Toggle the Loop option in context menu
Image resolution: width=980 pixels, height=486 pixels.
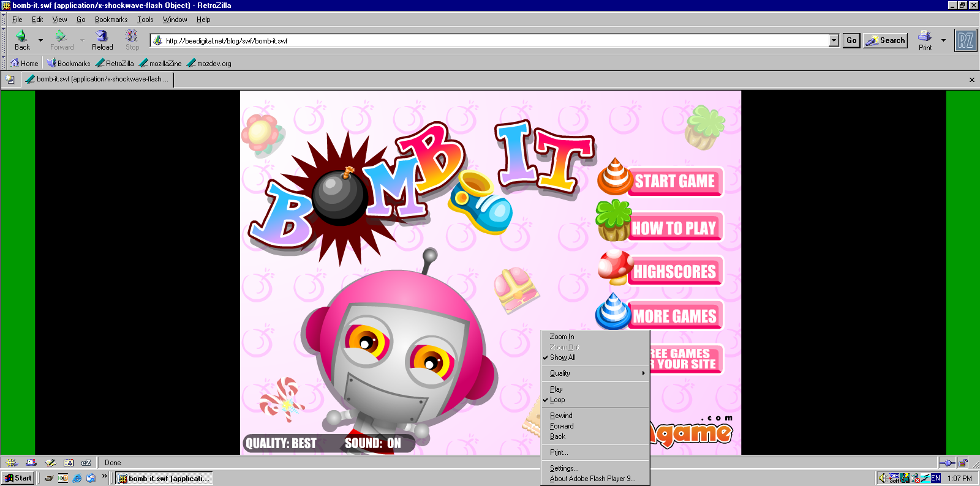557,400
